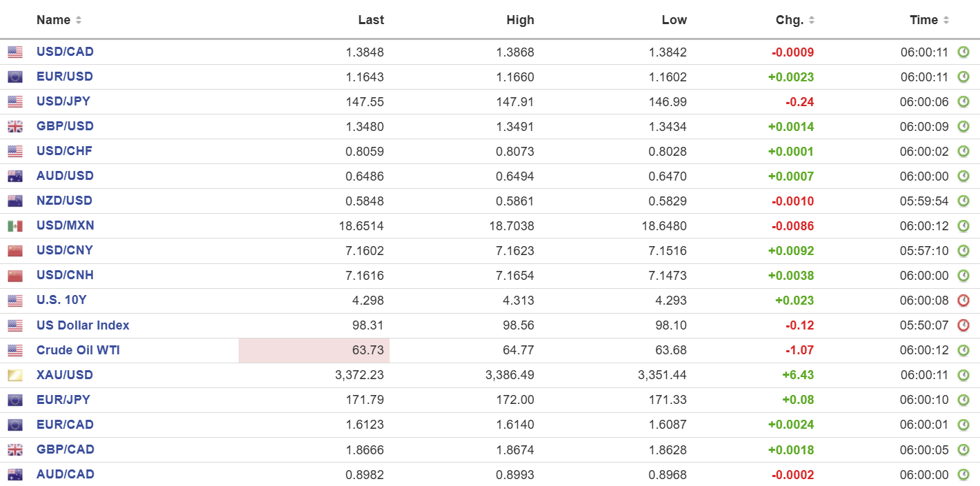The height and width of the screenshot is (486, 980).
Task: Click the red clock icon for US Dollar Index
Action: tap(963, 325)
